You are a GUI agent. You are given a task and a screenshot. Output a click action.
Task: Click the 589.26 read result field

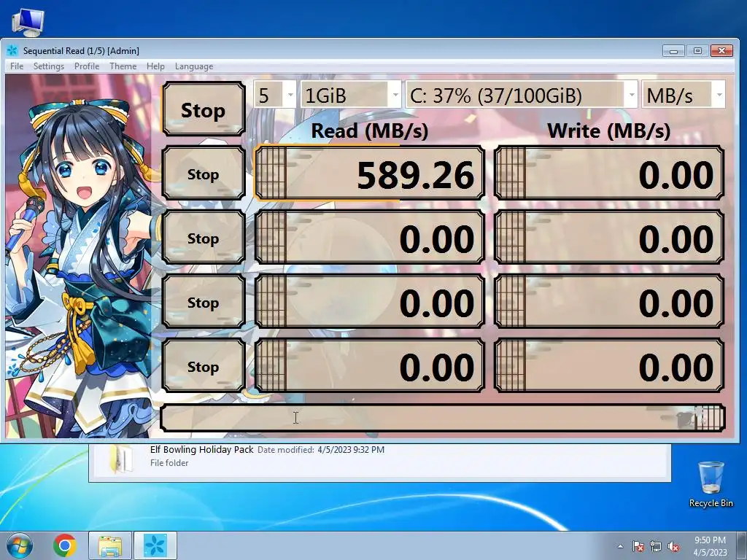370,174
